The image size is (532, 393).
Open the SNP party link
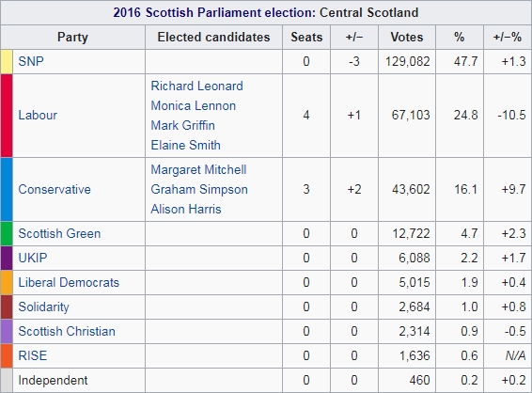coord(31,61)
